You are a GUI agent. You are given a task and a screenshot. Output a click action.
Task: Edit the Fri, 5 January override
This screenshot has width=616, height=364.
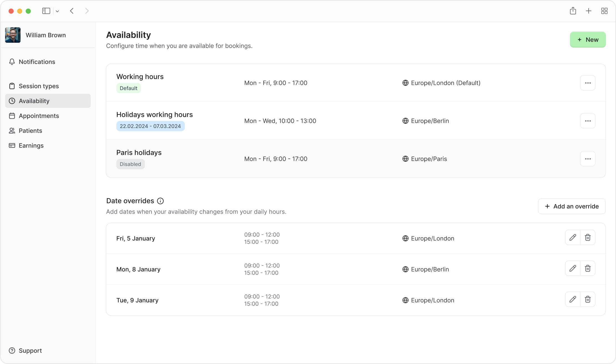[x=572, y=237]
